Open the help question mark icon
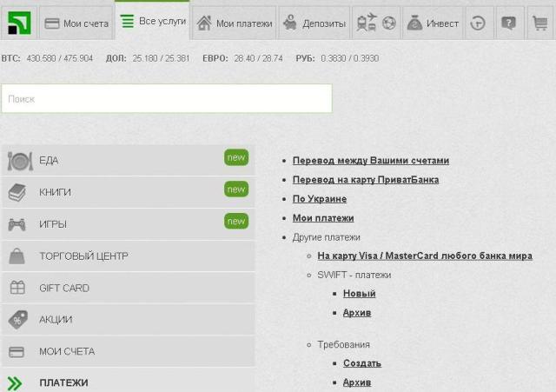This screenshot has width=556, height=392. [x=509, y=23]
